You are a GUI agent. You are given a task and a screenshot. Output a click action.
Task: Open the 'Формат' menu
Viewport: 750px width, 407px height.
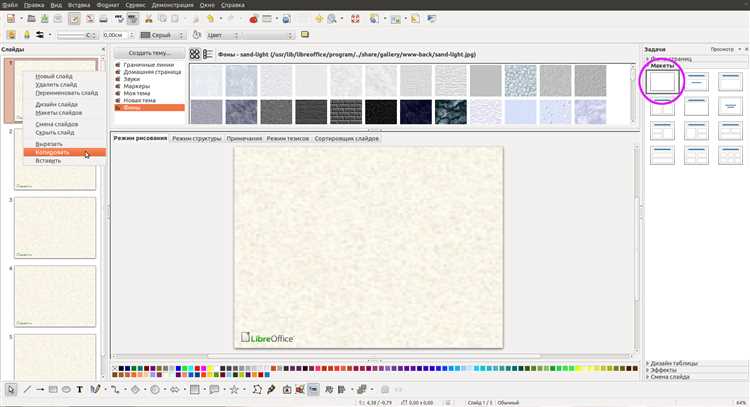(x=108, y=5)
